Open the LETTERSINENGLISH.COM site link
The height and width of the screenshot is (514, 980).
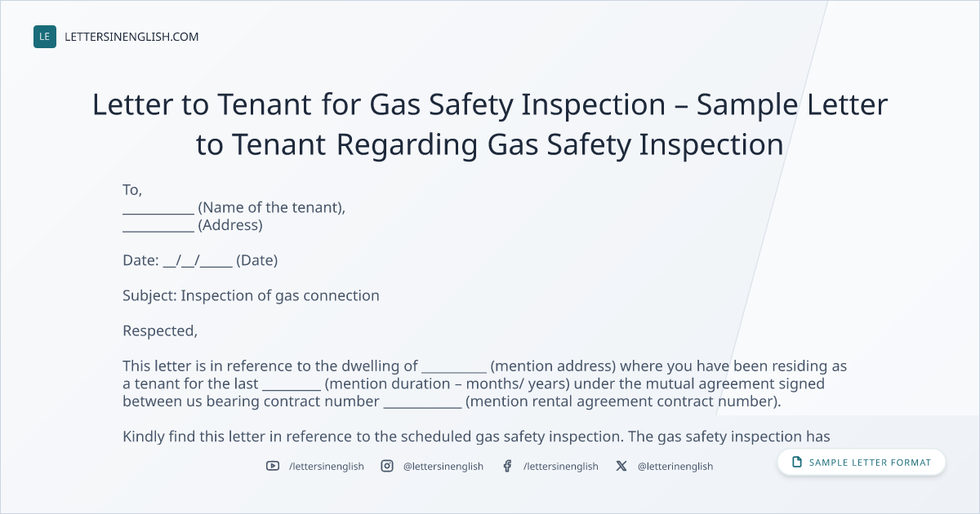[x=131, y=37]
